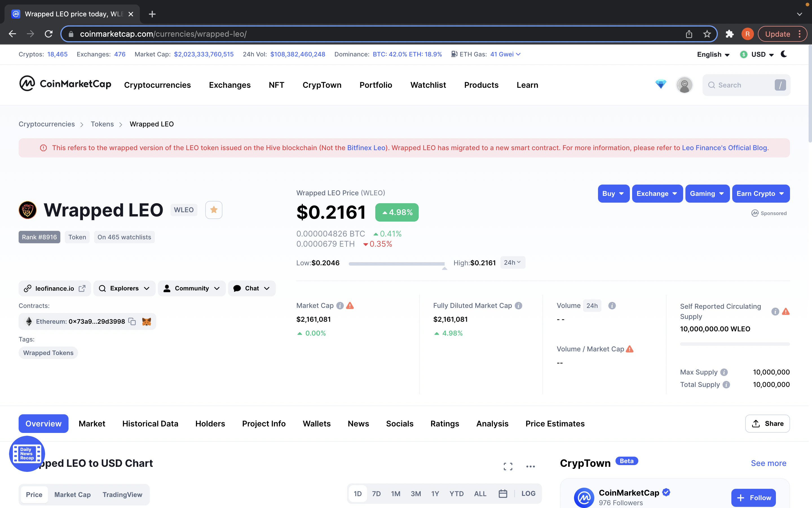The image size is (812, 508).
Task: Switch to Price Estimates tab
Action: coord(555,424)
